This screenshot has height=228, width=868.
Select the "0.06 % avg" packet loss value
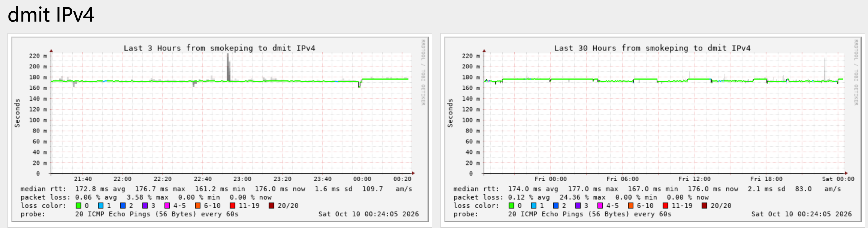point(96,197)
